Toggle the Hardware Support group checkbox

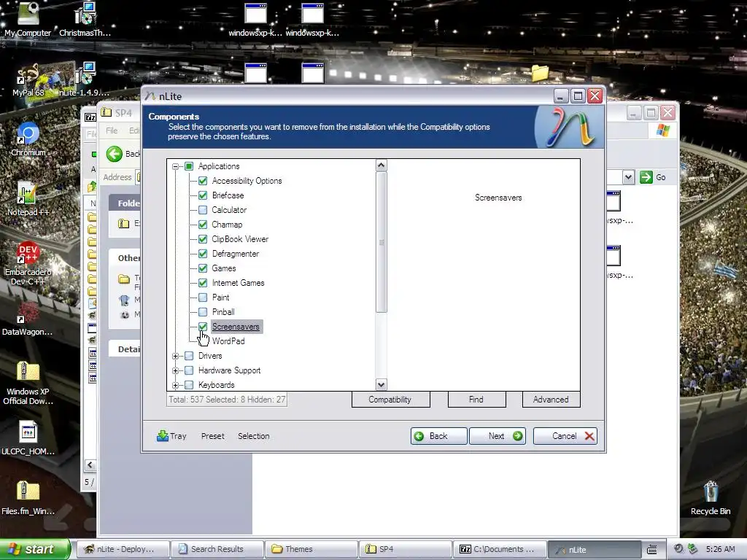click(189, 370)
